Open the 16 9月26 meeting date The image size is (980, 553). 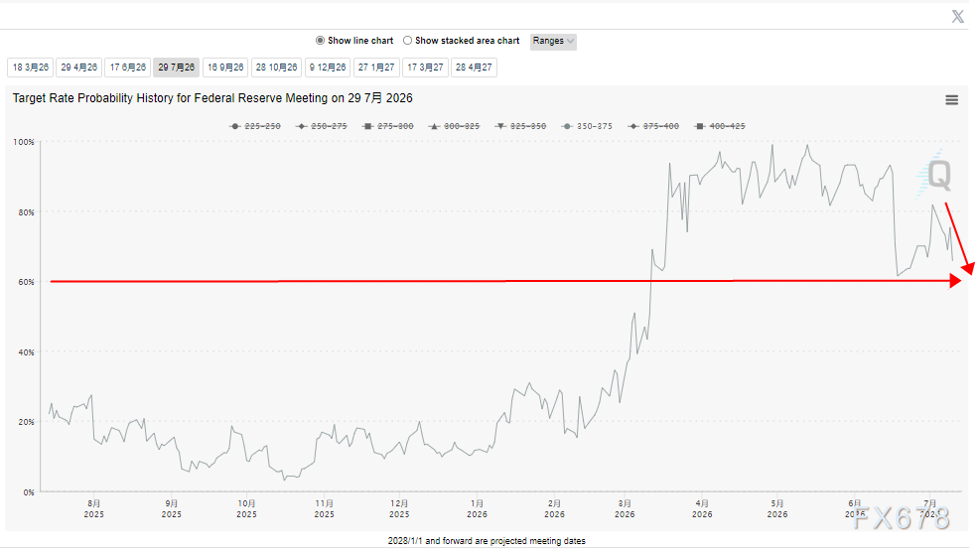click(x=225, y=68)
